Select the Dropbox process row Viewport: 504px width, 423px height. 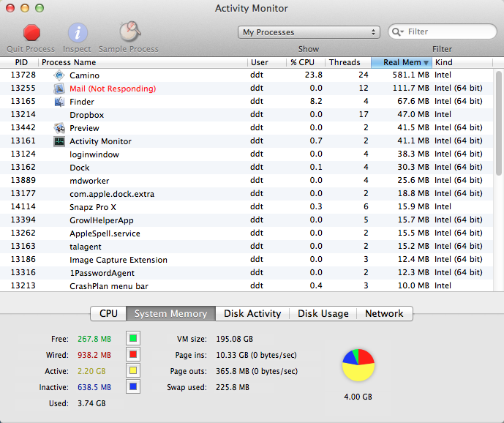pos(247,115)
